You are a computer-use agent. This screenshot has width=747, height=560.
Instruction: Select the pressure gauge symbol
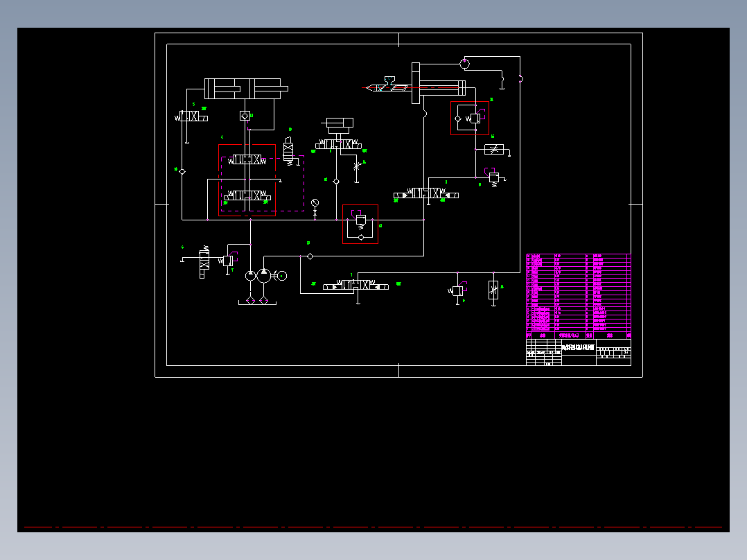click(315, 203)
